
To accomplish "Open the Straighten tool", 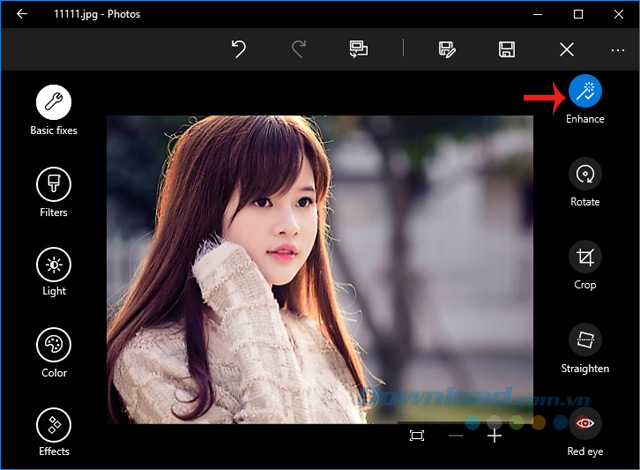I will (x=585, y=340).
